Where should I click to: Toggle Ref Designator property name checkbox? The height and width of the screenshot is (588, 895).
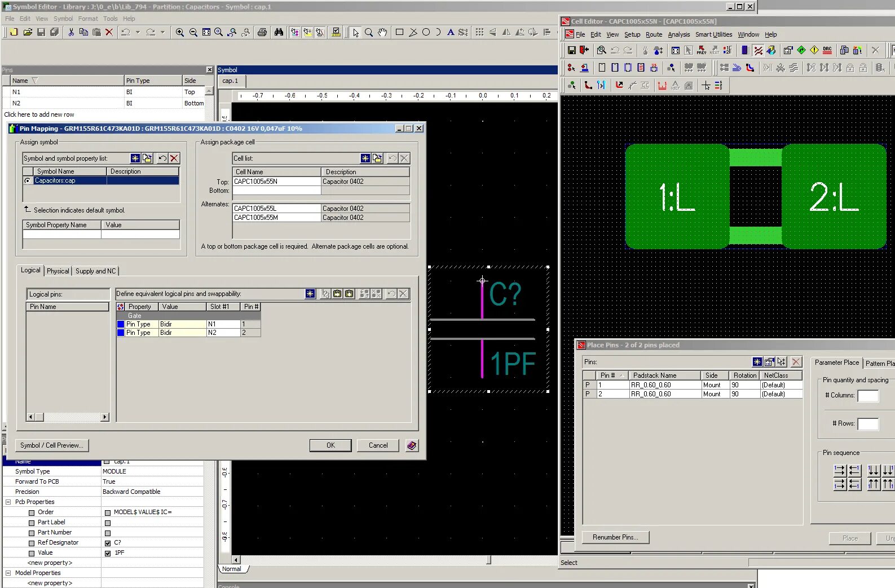click(x=32, y=543)
